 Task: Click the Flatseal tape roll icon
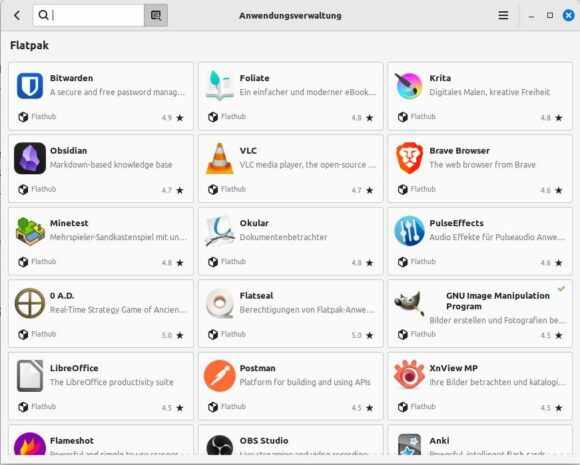(220, 303)
